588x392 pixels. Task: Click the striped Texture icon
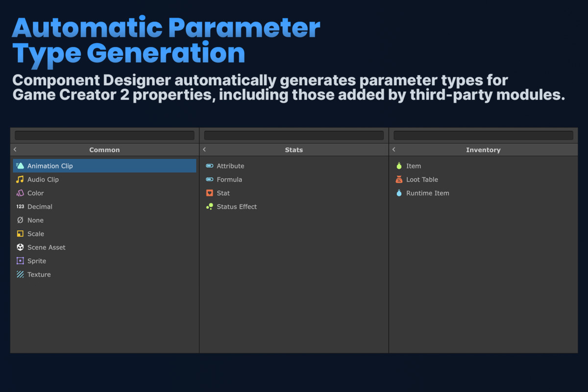click(20, 274)
